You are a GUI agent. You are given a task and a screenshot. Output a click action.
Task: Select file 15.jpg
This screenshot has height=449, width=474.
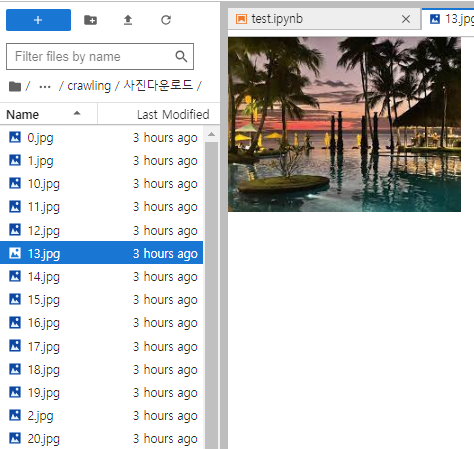[101, 299]
